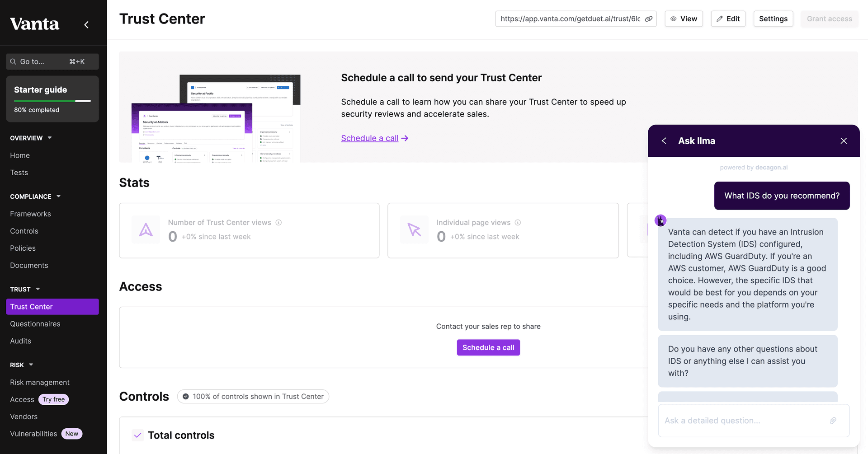Click the 100% of controls shown badge

tap(253, 397)
